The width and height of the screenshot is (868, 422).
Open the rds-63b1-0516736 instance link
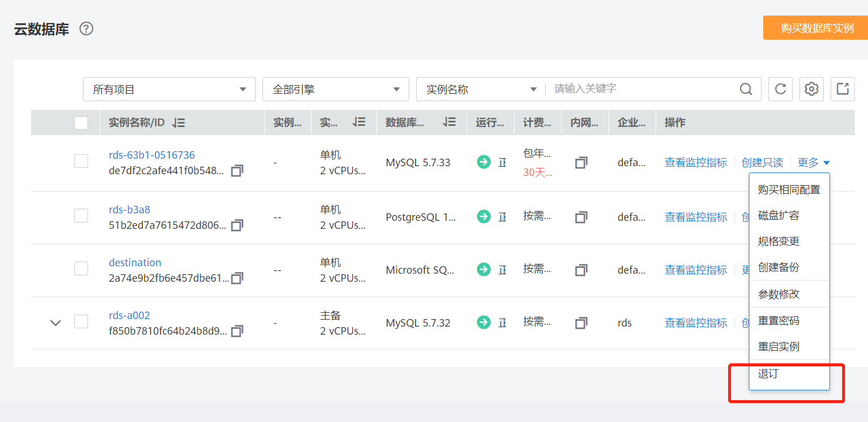[152, 155]
